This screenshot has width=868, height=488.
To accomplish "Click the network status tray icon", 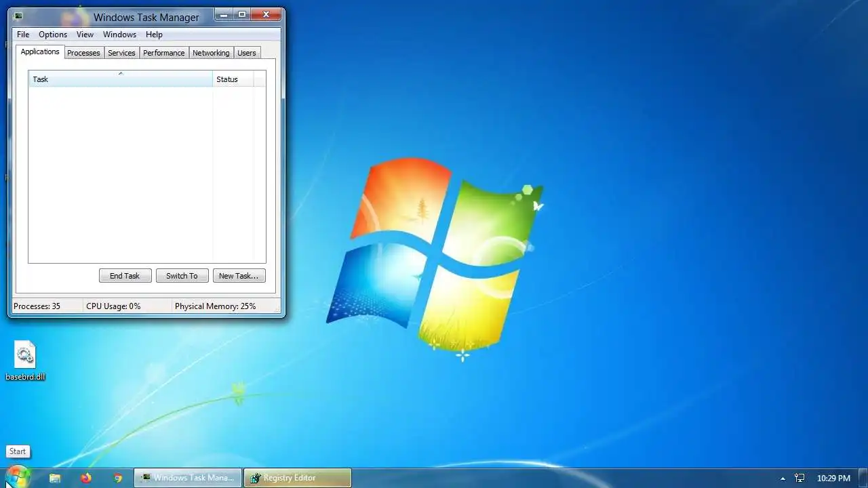I will point(800,478).
